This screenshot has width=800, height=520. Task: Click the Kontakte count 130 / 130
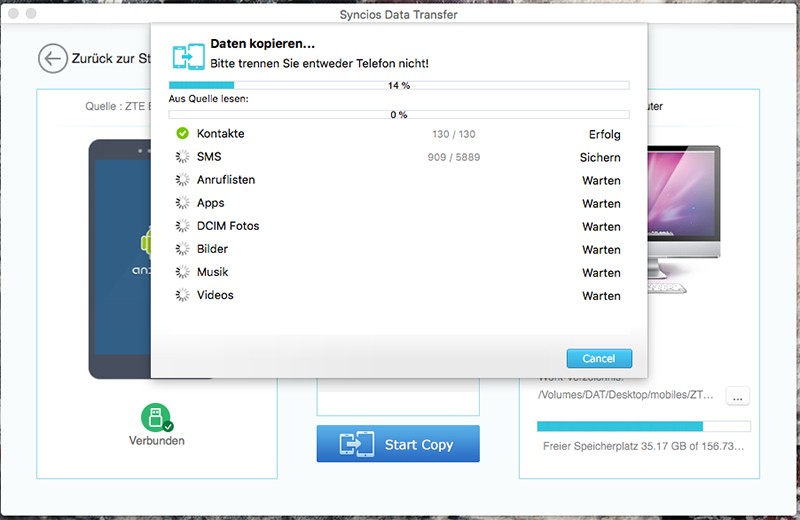click(x=454, y=134)
